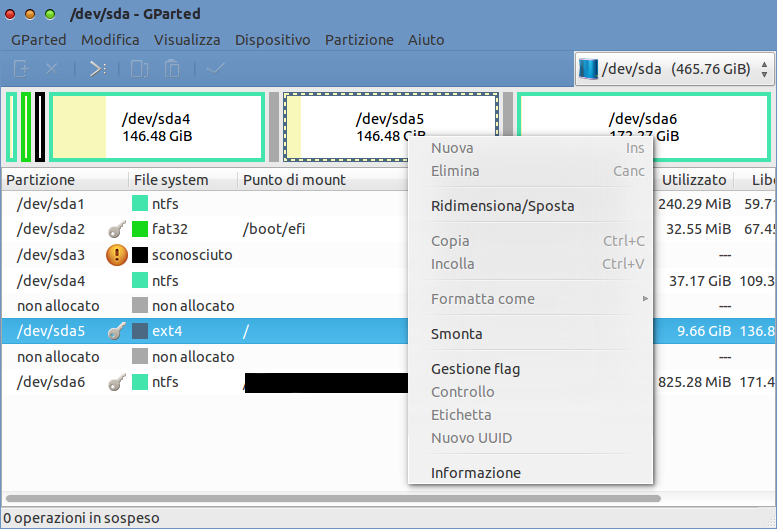Choose Gestione flag in context menu
The height and width of the screenshot is (529, 777).
[x=530, y=369]
